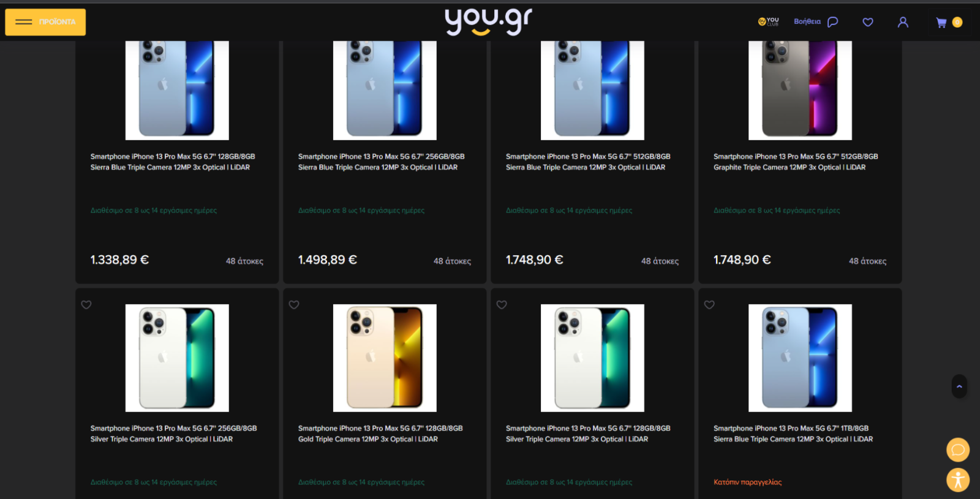Open the orange live chat bubble
Image resolution: width=980 pixels, height=499 pixels.
pos(958,450)
